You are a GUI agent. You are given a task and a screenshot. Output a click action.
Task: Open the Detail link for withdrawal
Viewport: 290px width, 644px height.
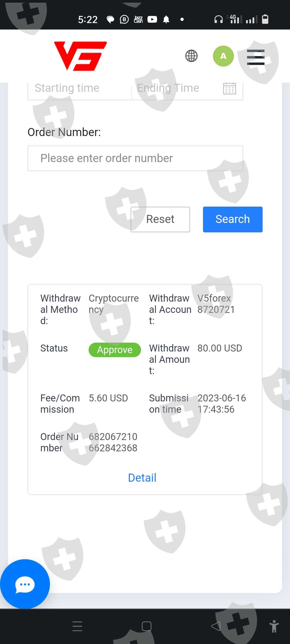(142, 478)
